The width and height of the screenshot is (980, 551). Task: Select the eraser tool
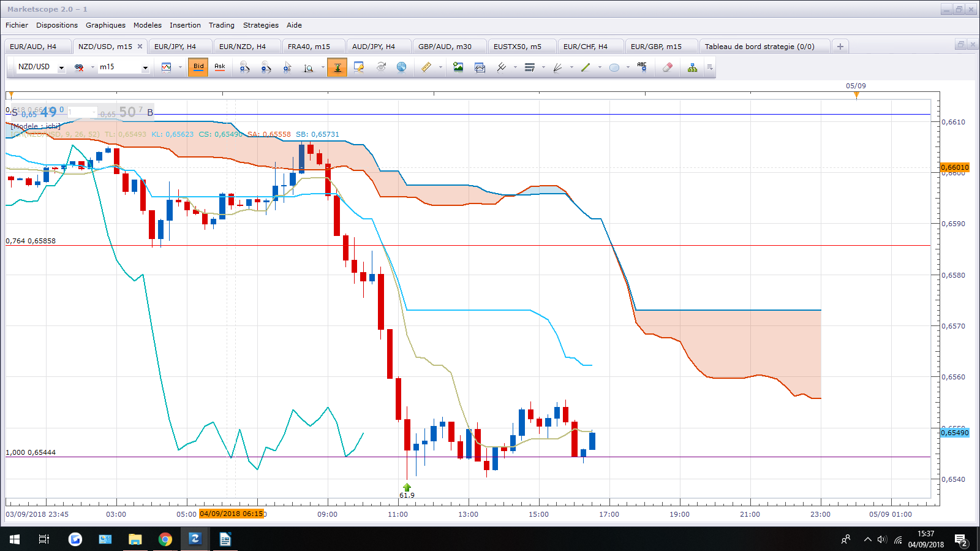[668, 67]
